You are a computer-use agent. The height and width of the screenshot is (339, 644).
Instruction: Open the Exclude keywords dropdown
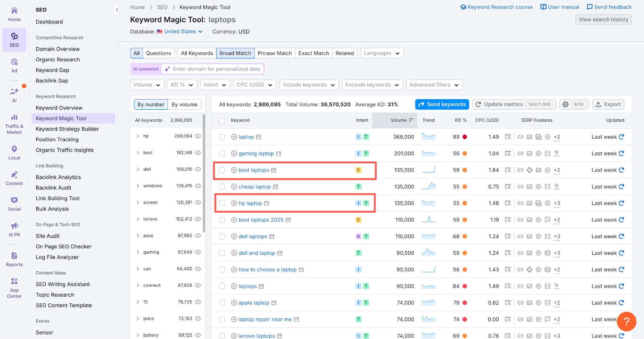[x=372, y=85]
